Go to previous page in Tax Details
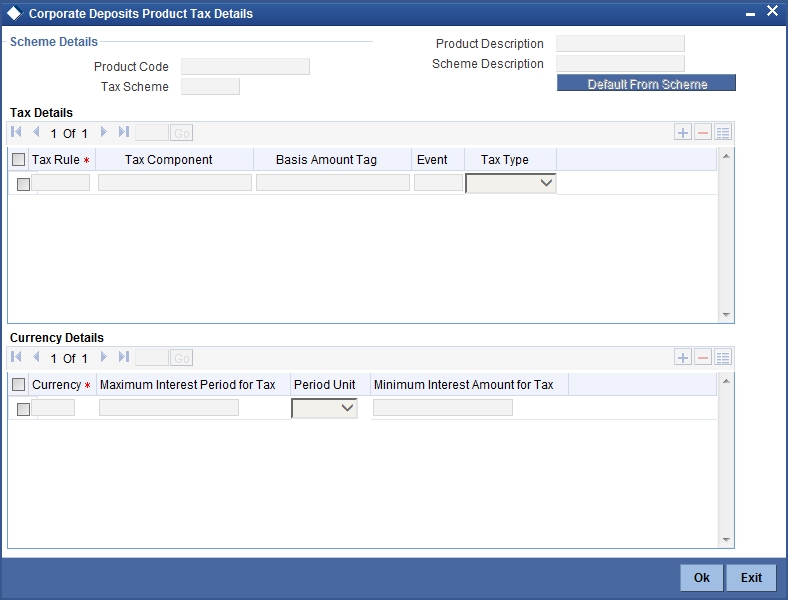Viewport: 788px width, 600px height. [36, 132]
